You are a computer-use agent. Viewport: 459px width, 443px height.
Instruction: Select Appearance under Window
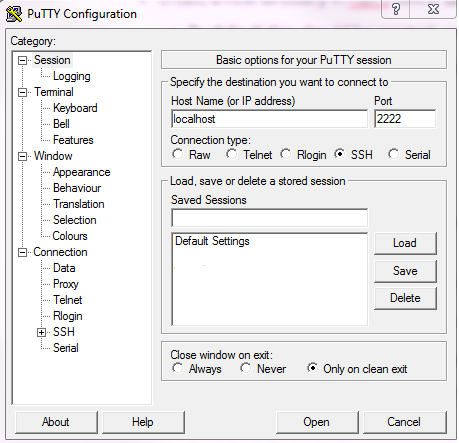pos(82,172)
